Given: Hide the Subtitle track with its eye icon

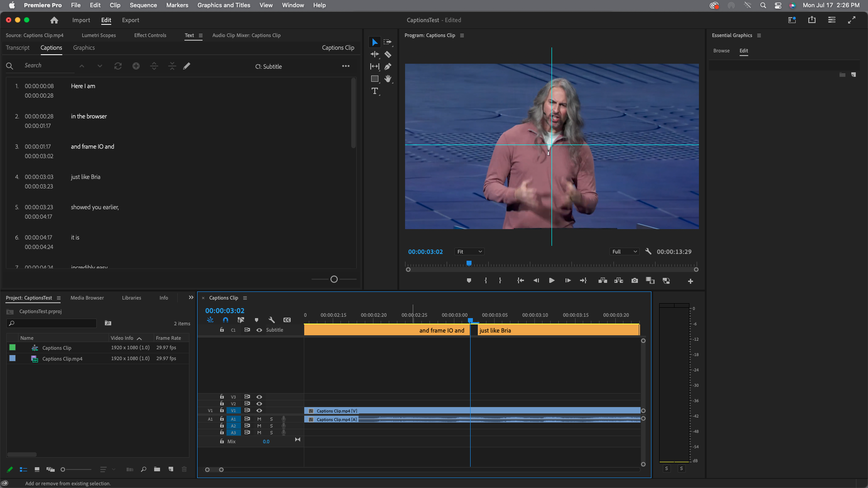Looking at the screenshot, I should tap(259, 330).
